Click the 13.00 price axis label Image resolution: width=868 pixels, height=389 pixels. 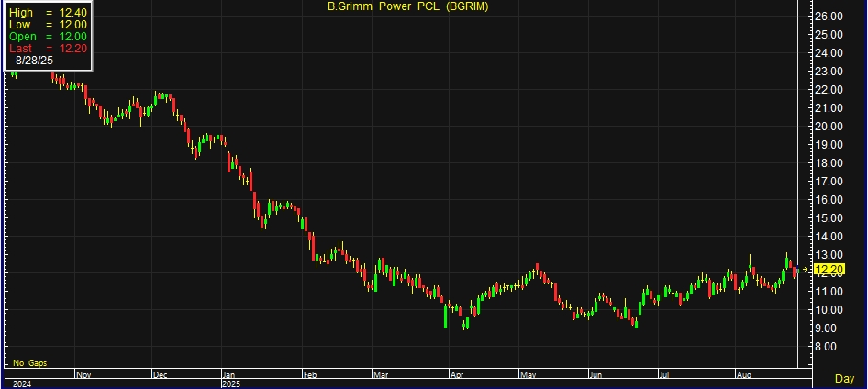[x=829, y=255]
